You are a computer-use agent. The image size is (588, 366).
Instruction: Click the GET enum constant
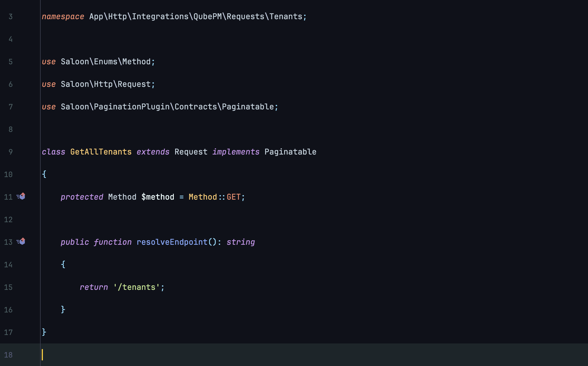tap(234, 197)
